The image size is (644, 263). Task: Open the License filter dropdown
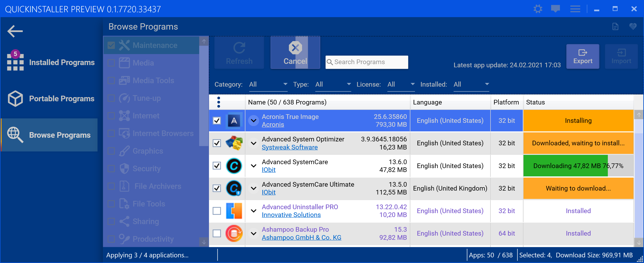[x=401, y=84]
